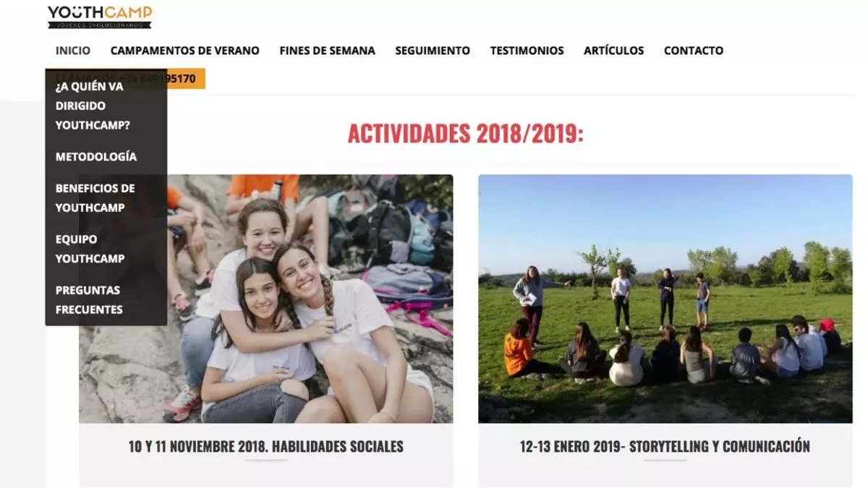Open 10 y 11 Noviembre Habilidades Sociales link

(x=266, y=446)
